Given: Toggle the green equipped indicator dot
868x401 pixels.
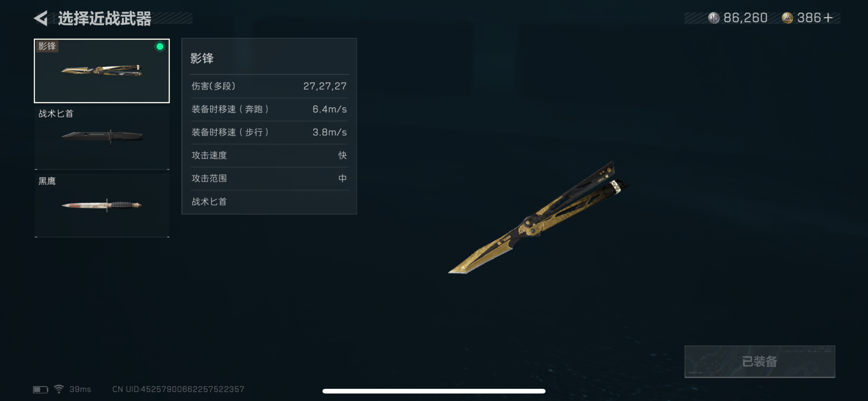Looking at the screenshot, I should click(160, 47).
